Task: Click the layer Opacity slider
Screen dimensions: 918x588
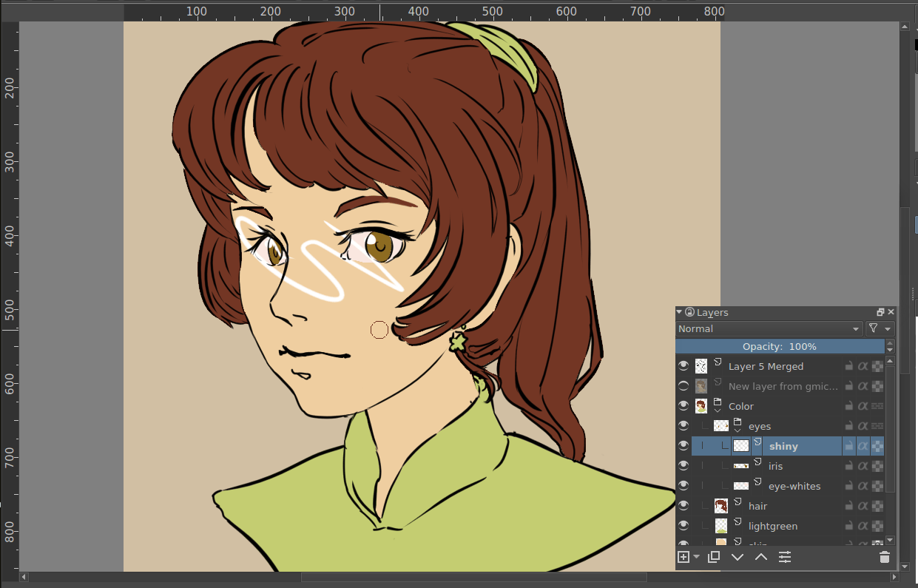Action: [780, 346]
